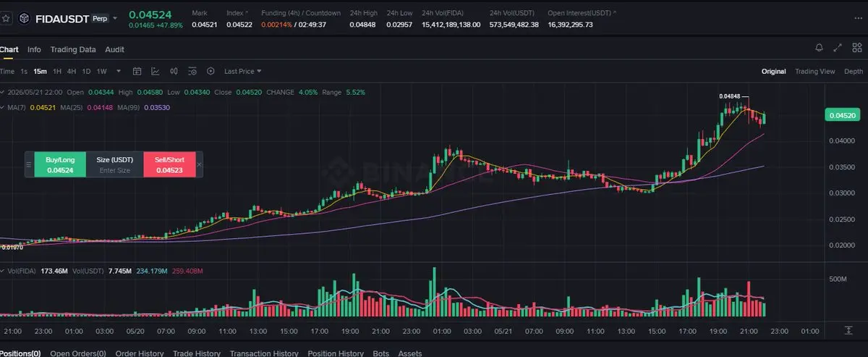Screen dimensions: 868x357
Task: Open chart display settings icon
Action: [192, 71]
